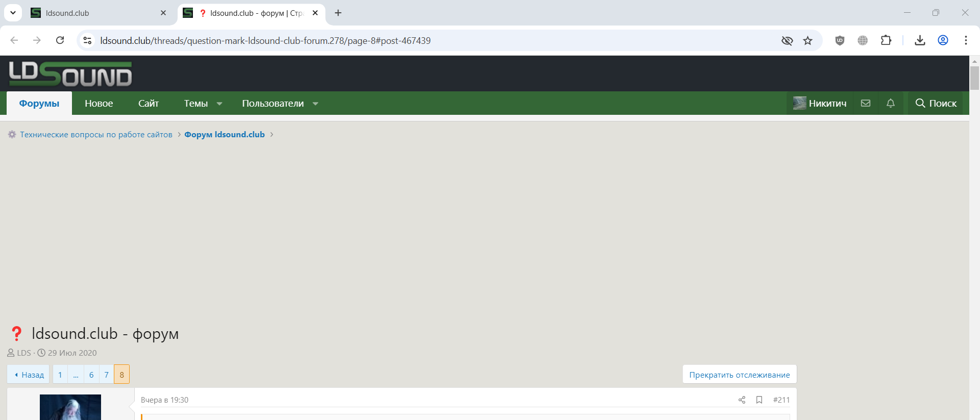Image resolution: width=980 pixels, height=420 pixels.
Task: Go to thread page 1
Action: tap(60, 375)
